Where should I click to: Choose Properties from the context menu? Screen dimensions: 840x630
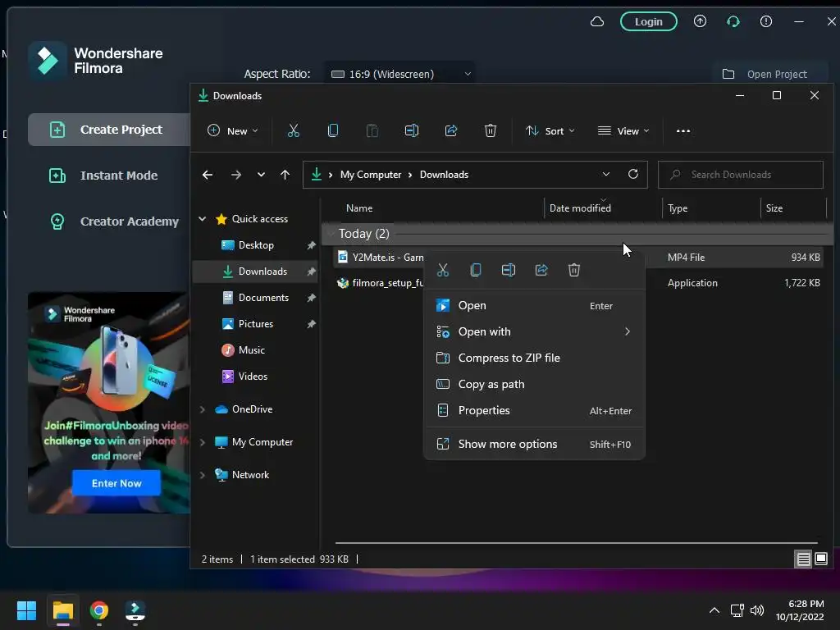coord(534,410)
